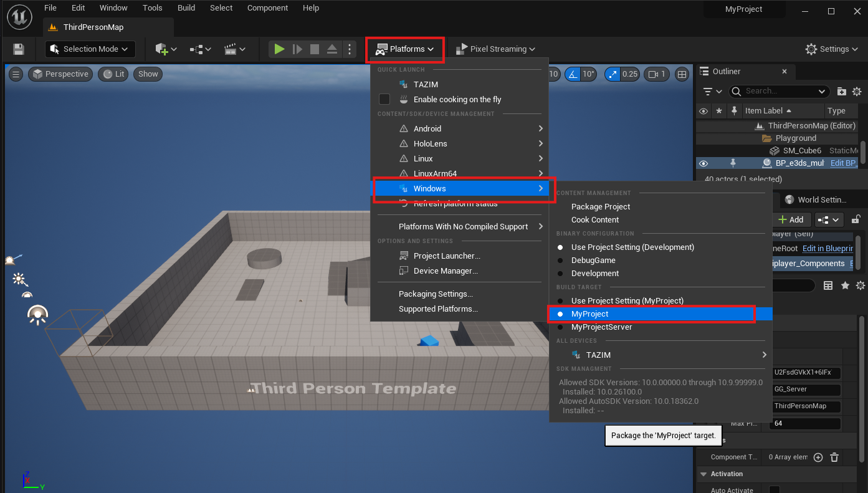Viewport: 868px width, 493px height.
Task: Click the Cinematics clapperboard icon
Action: pos(234,49)
